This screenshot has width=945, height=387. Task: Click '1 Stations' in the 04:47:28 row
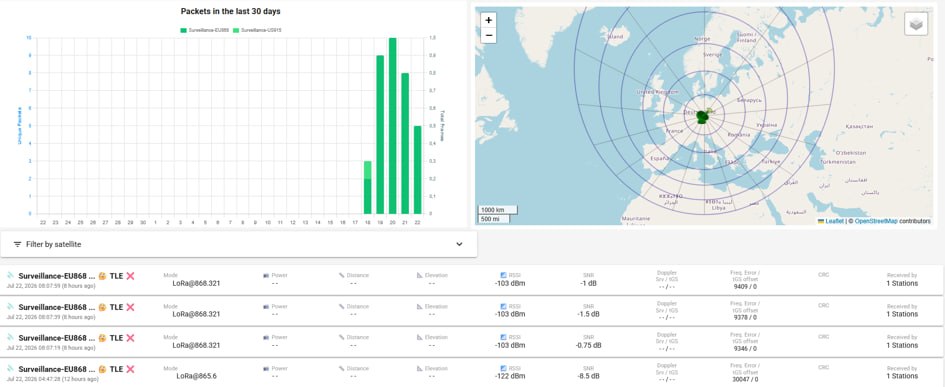tap(902, 376)
